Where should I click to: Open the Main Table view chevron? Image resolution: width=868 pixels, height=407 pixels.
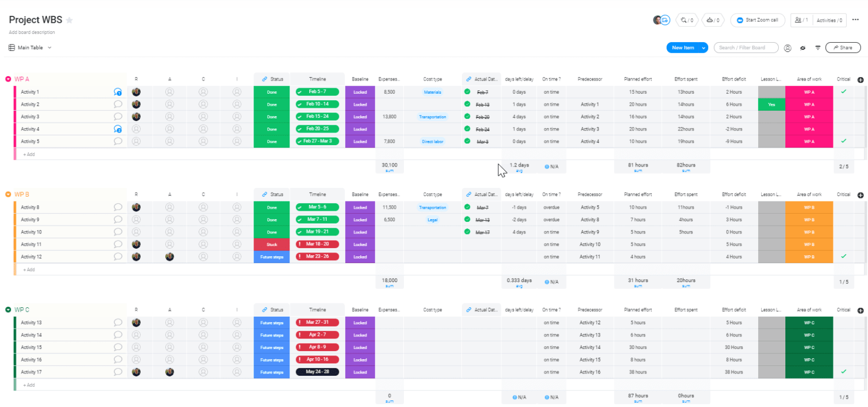click(49, 48)
